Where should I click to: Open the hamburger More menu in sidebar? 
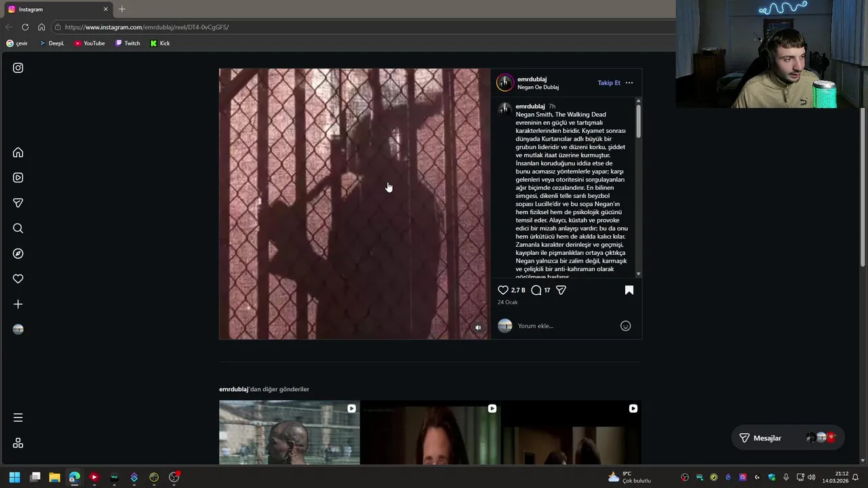coord(18,418)
